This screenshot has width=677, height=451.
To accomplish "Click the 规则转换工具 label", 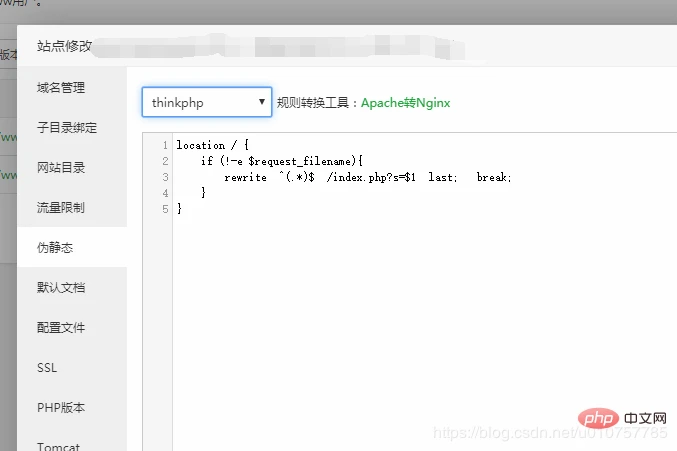I will (313, 103).
